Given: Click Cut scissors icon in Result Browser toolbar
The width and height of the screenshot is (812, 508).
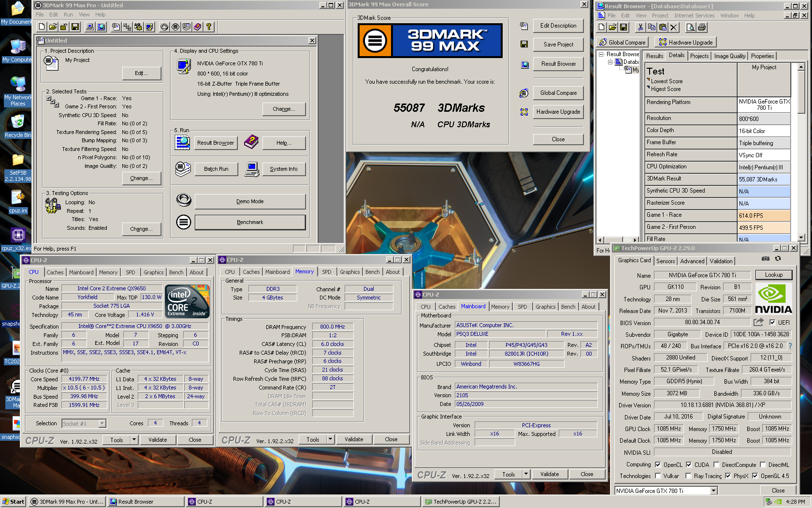Looking at the screenshot, I should [640, 27].
